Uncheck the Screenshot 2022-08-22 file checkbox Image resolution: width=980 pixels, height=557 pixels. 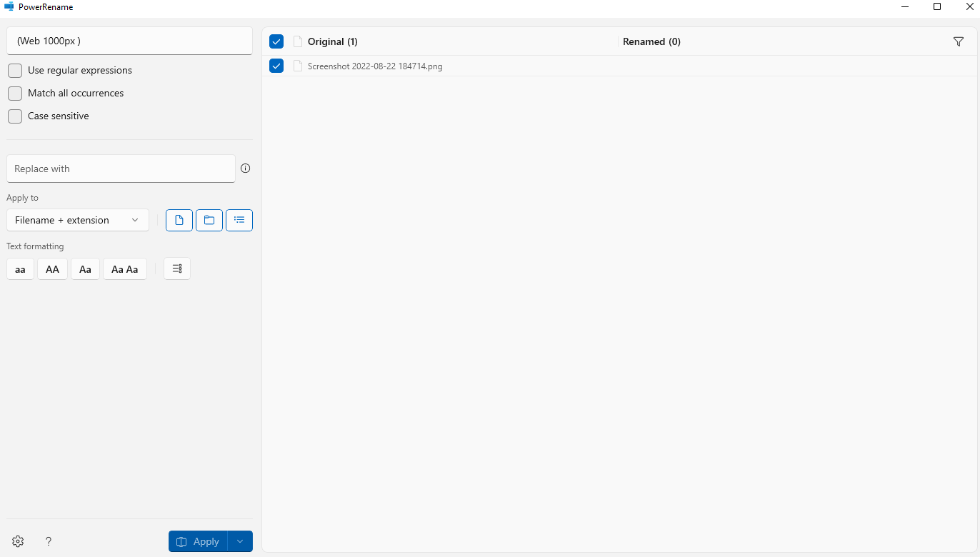pos(276,65)
